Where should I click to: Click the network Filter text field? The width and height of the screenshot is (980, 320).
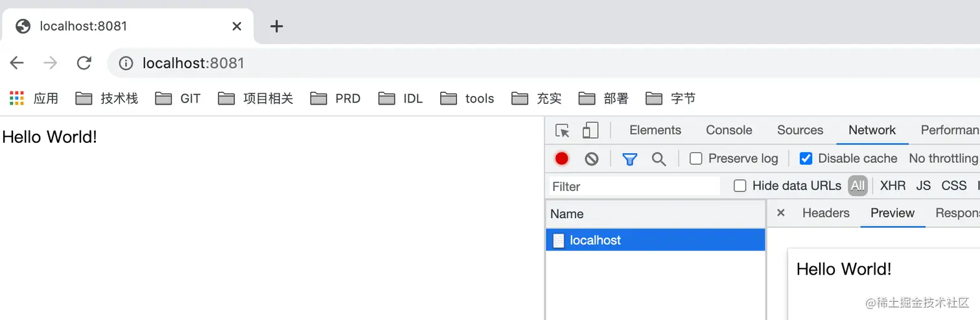(635, 186)
